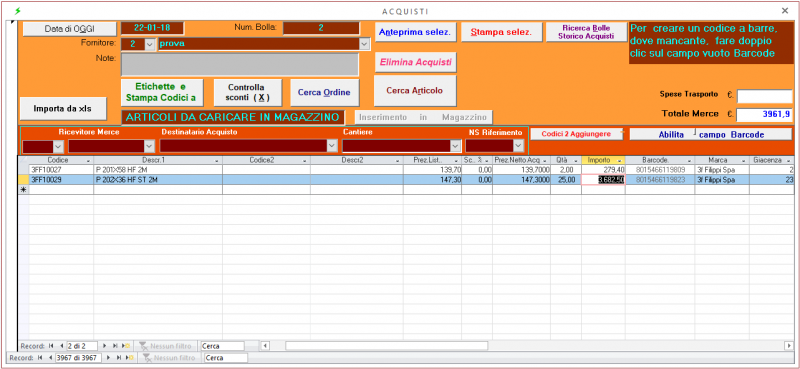Select the new-row asterisk row selector
Screen dimensions: 800x369
tap(23, 189)
